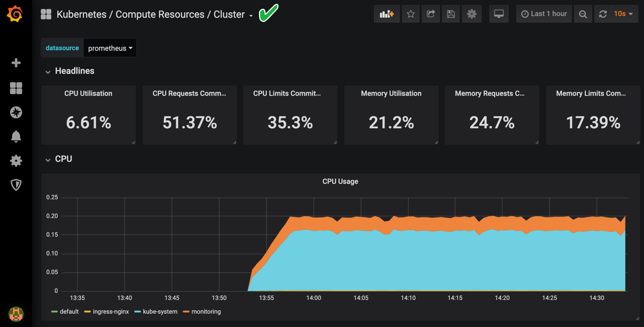Open dashboard settings gear in toolbar

point(471,14)
